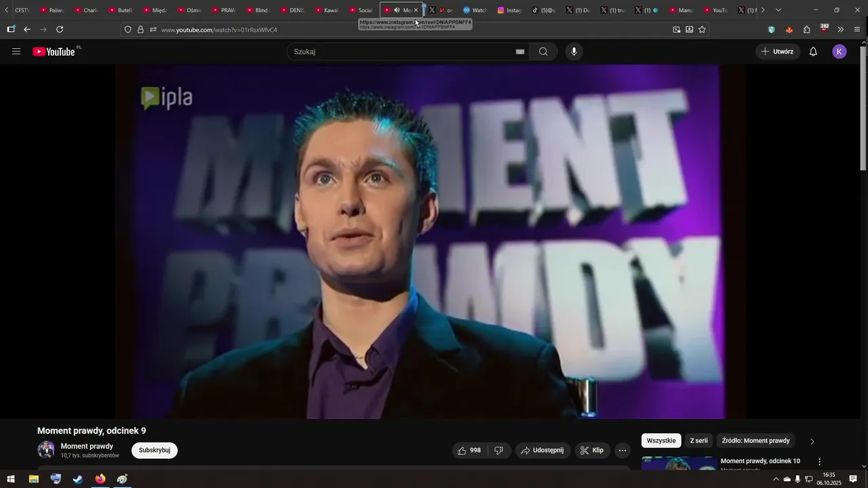Open File Explorer from the taskbar
Viewport: 868px width, 488px height.
pos(33,479)
